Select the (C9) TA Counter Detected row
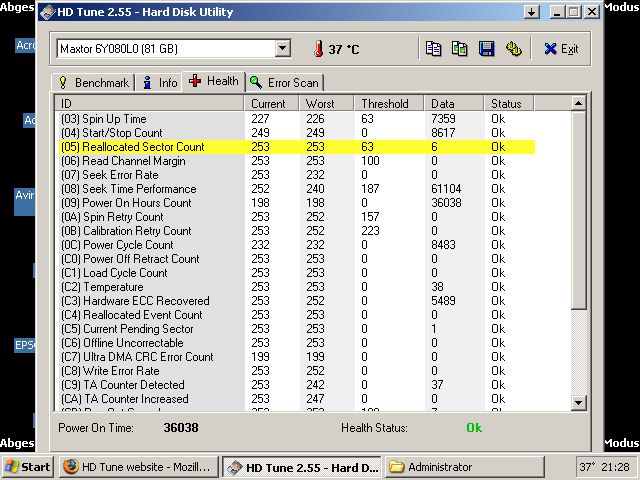Viewport: 640px width, 480px height. (x=297, y=385)
